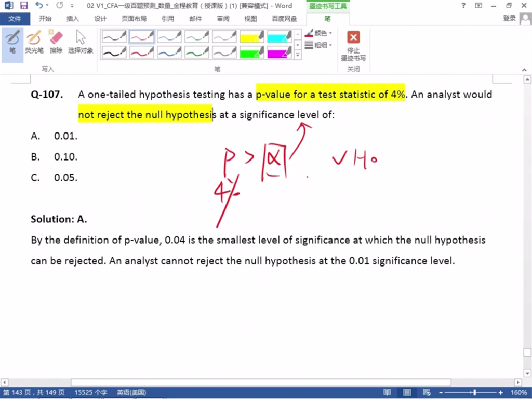Pick the thick gray pen in bottom row
Image resolution: width=532 pixels, height=399 pixels.
tap(224, 52)
